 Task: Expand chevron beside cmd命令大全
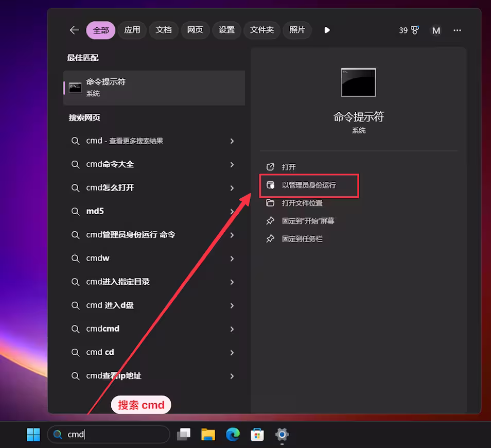(x=232, y=164)
